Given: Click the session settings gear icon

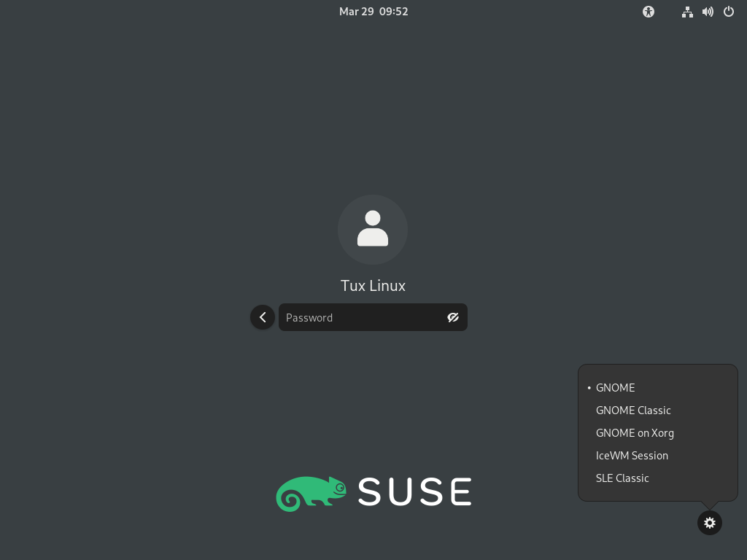Looking at the screenshot, I should tap(709, 523).
